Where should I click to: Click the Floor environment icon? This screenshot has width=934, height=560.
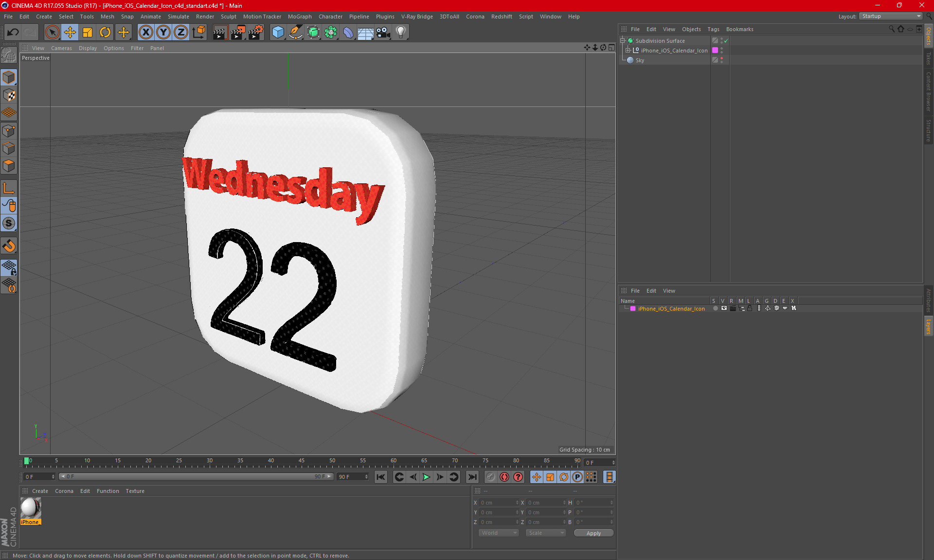(365, 33)
